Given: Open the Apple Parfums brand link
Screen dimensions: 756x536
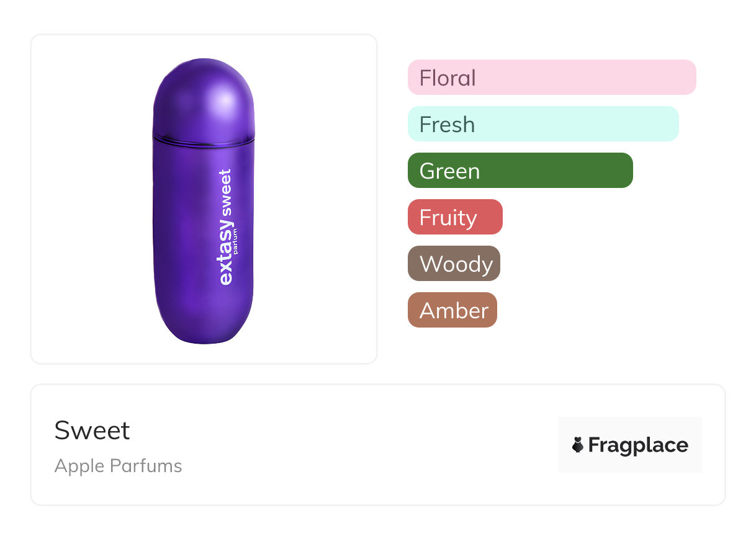Looking at the screenshot, I should 118,466.
